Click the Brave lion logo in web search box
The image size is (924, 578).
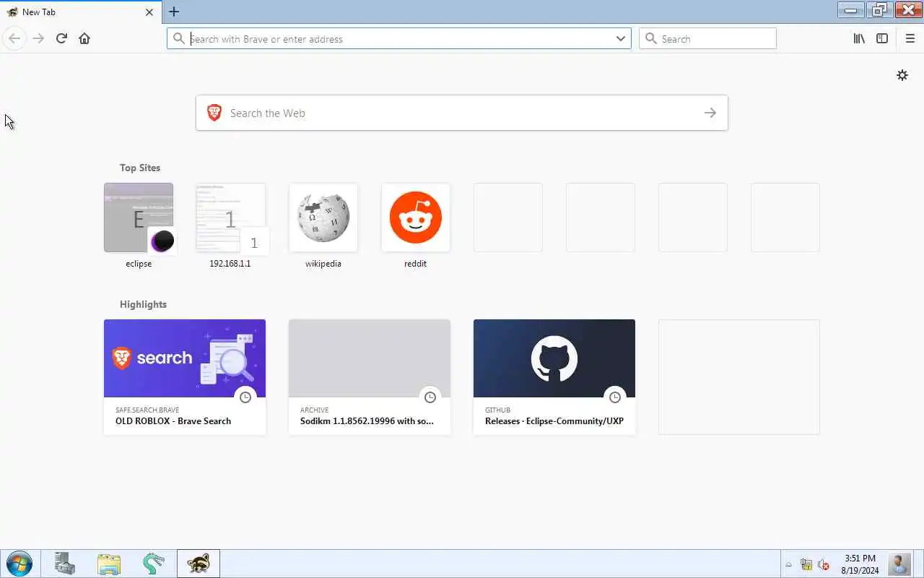214,113
